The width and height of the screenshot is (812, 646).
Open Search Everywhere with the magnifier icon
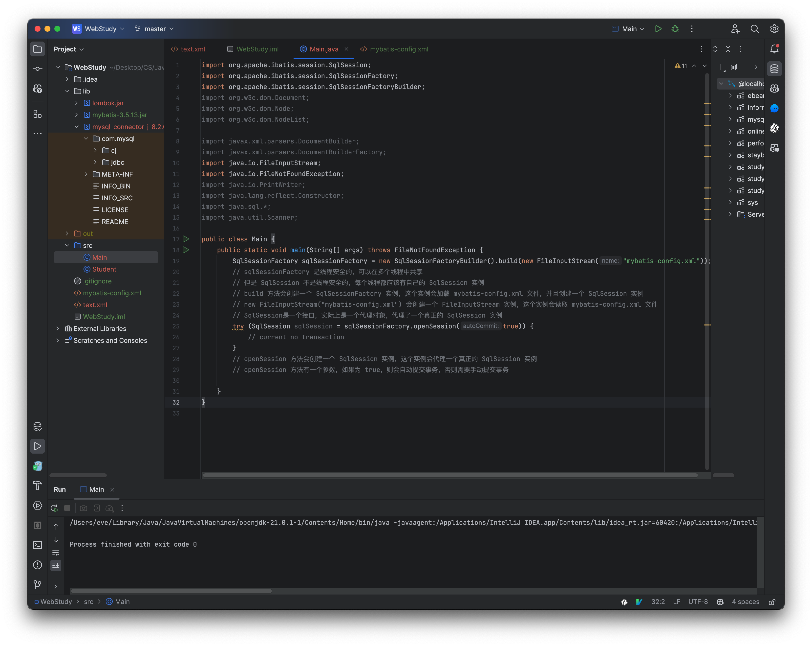[754, 29]
